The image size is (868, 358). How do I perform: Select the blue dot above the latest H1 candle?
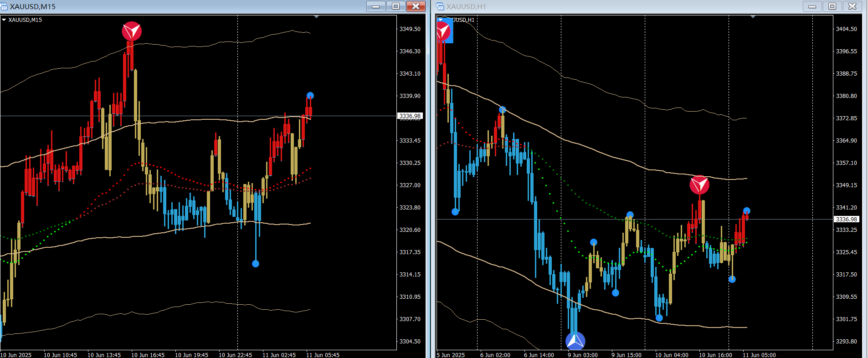click(x=746, y=211)
